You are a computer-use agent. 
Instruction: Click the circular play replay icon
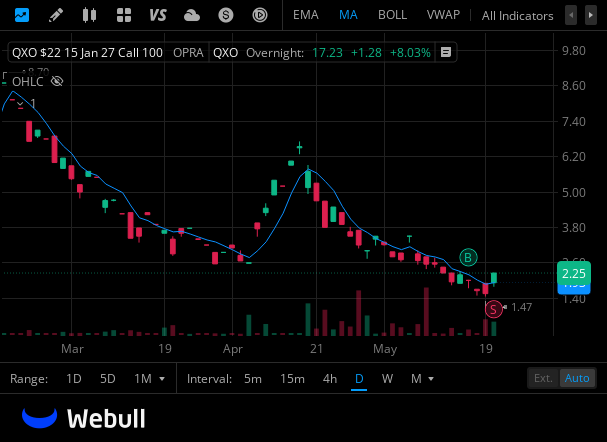click(260, 15)
